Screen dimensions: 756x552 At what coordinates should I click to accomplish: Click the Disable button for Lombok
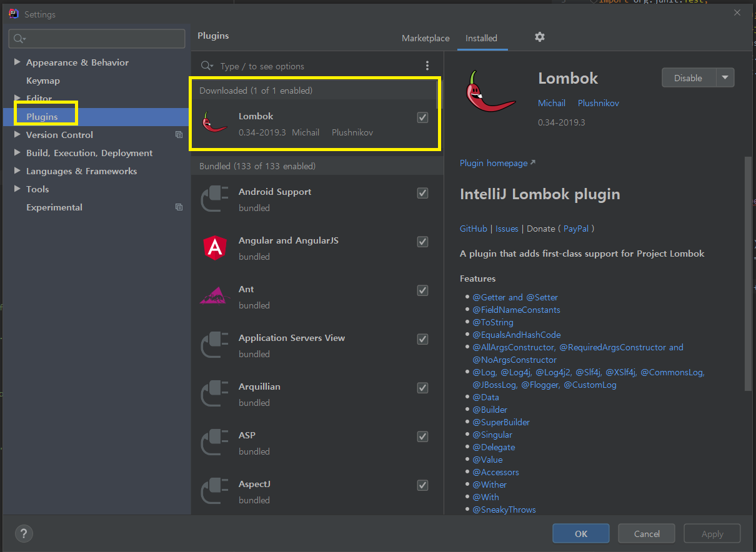pyautogui.click(x=689, y=78)
